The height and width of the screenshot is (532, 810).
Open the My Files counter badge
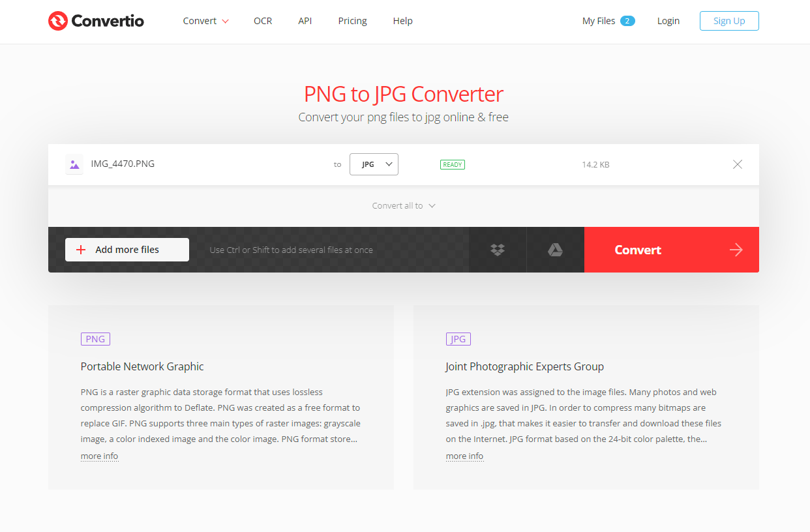coord(627,21)
